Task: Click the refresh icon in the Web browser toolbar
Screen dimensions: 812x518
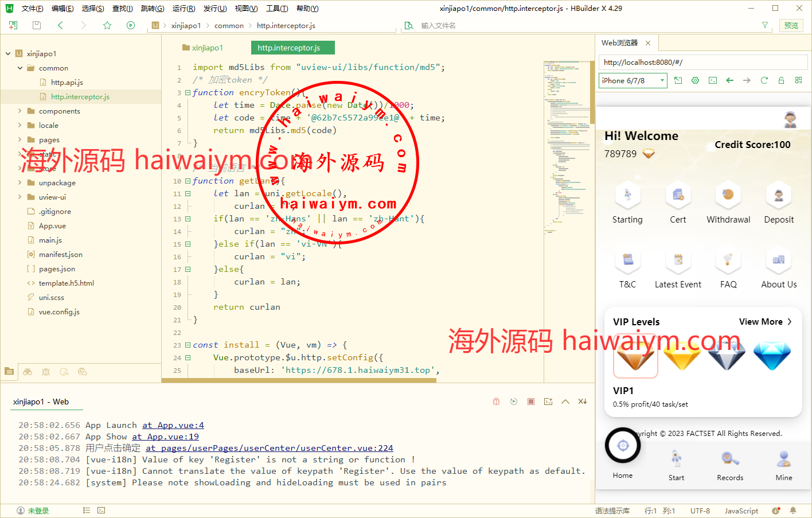Action: click(x=764, y=81)
